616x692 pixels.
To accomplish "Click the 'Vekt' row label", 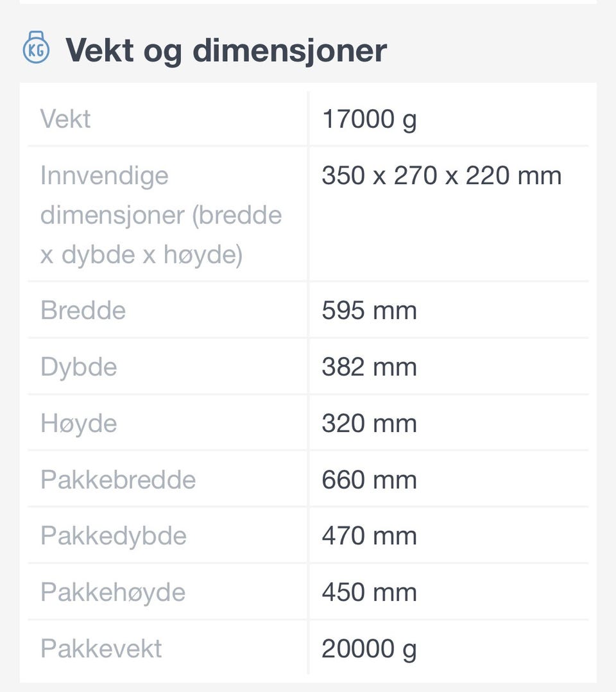I will 65,119.
